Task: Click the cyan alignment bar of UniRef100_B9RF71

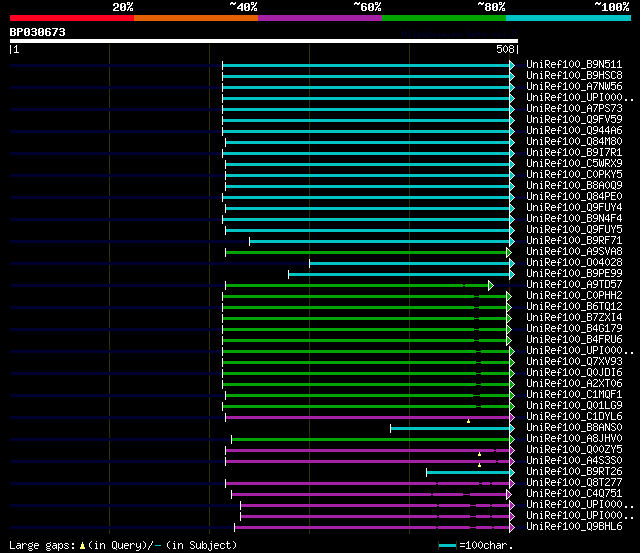Action: coord(380,242)
